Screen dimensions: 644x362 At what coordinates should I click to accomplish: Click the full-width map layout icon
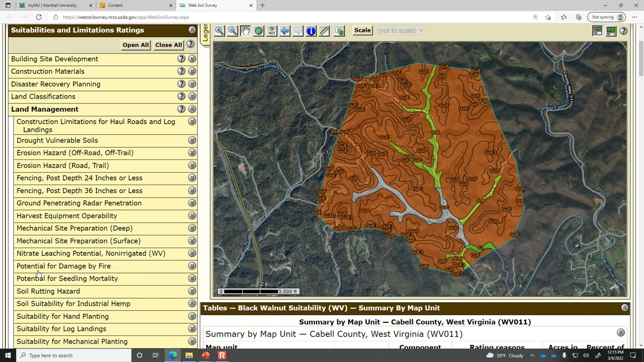[x=611, y=31]
